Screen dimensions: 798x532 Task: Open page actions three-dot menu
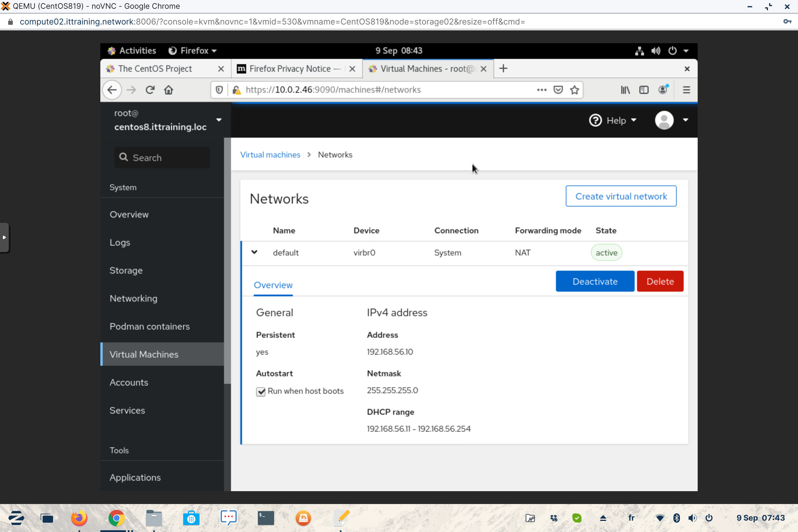[x=542, y=90]
